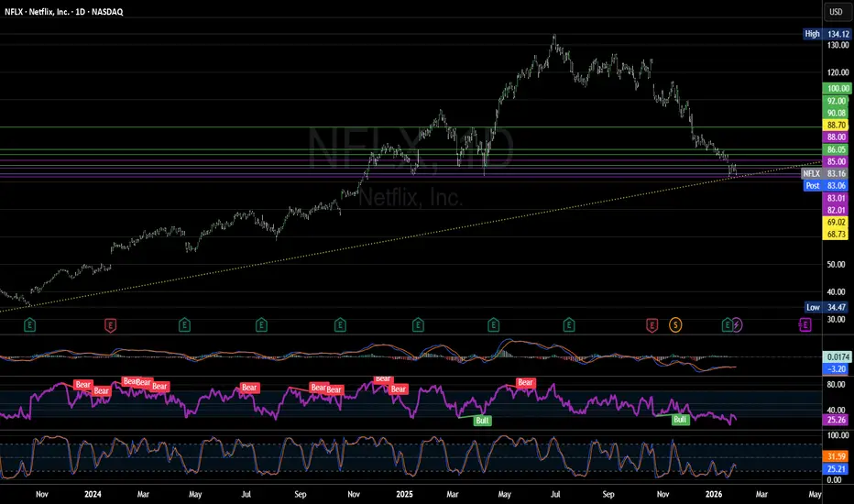Viewport: 854px width, 504px height.
Task: Click the Bear divergence label near May 2025
Action: pyautogui.click(x=526, y=382)
